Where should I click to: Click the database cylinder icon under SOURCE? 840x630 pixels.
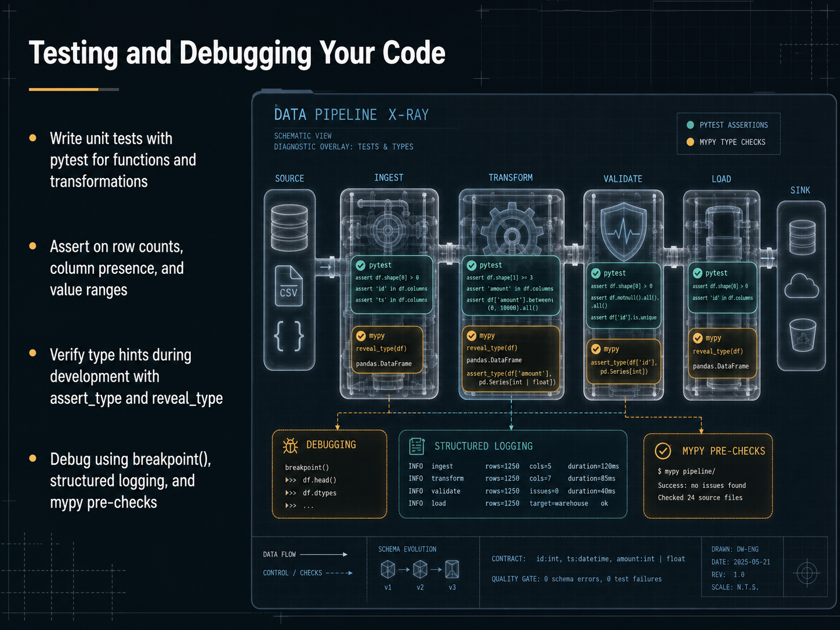click(x=289, y=227)
